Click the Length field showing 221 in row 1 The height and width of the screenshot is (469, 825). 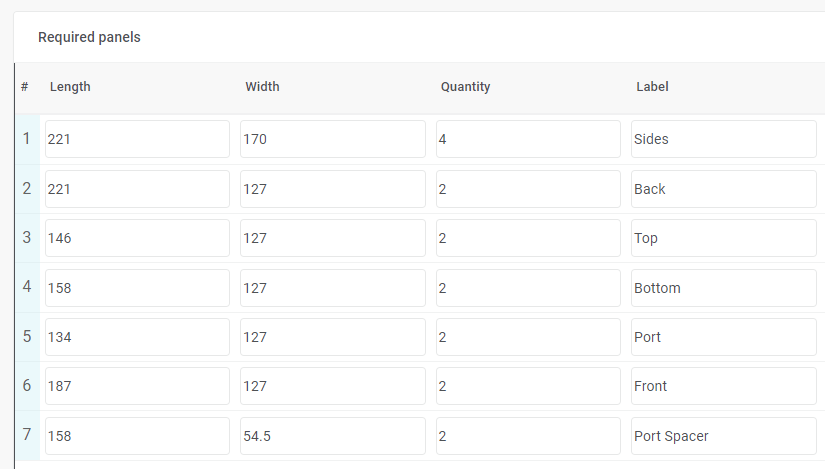pyautogui.click(x=137, y=139)
